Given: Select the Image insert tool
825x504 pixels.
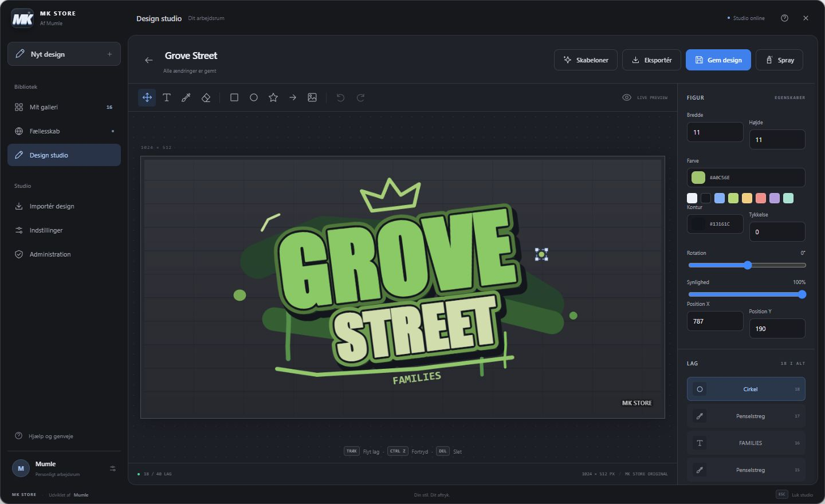Looking at the screenshot, I should [x=312, y=97].
